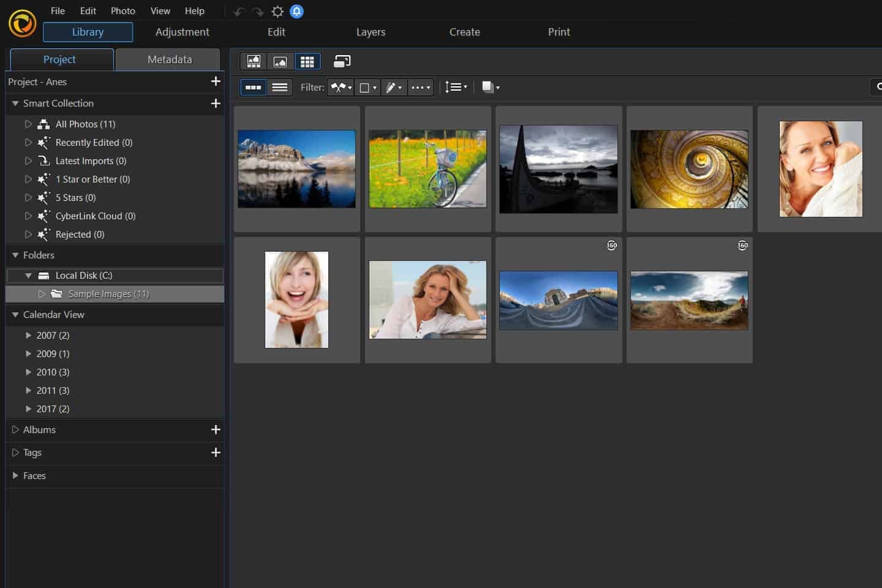Screen dimensions: 882x588
Task: Collapse the Folders section
Action: pos(15,255)
